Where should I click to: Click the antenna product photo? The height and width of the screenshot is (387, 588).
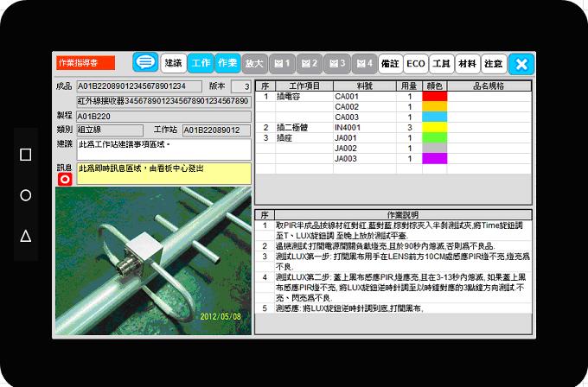[x=153, y=261]
